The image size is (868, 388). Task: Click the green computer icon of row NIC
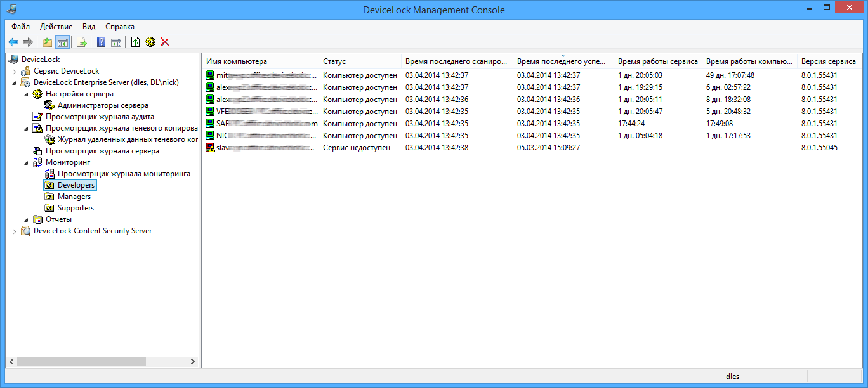[210, 136]
